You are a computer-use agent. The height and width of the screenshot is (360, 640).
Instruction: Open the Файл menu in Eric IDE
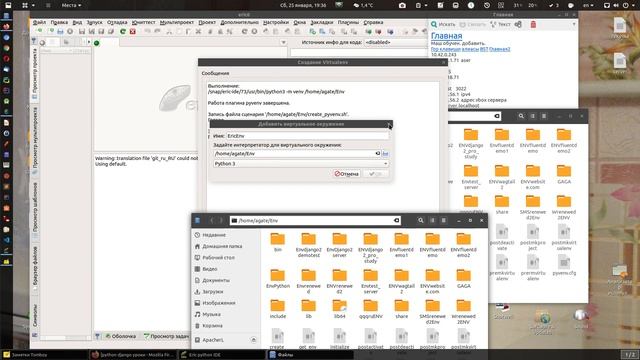point(39,22)
